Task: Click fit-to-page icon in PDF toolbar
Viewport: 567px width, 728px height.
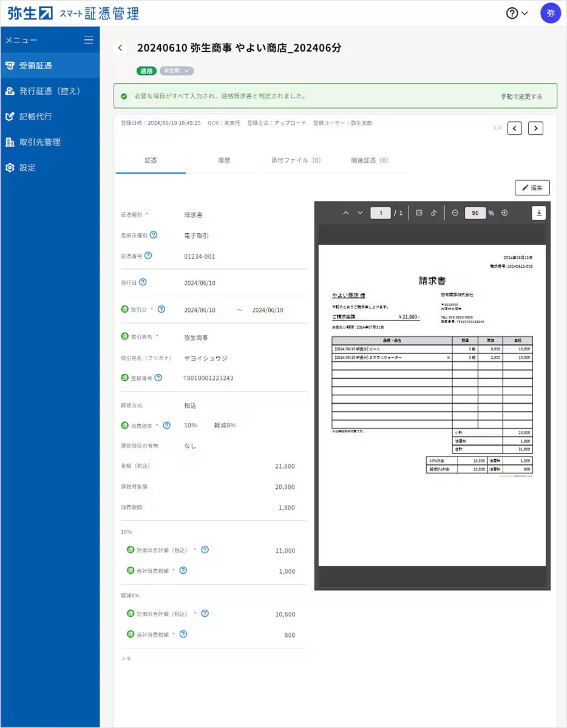Action: tap(419, 213)
